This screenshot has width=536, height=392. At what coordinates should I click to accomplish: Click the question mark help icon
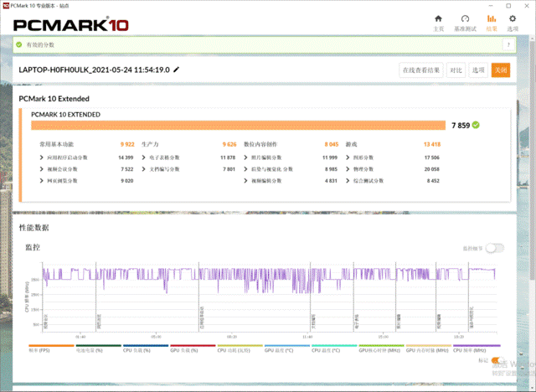coord(508,44)
